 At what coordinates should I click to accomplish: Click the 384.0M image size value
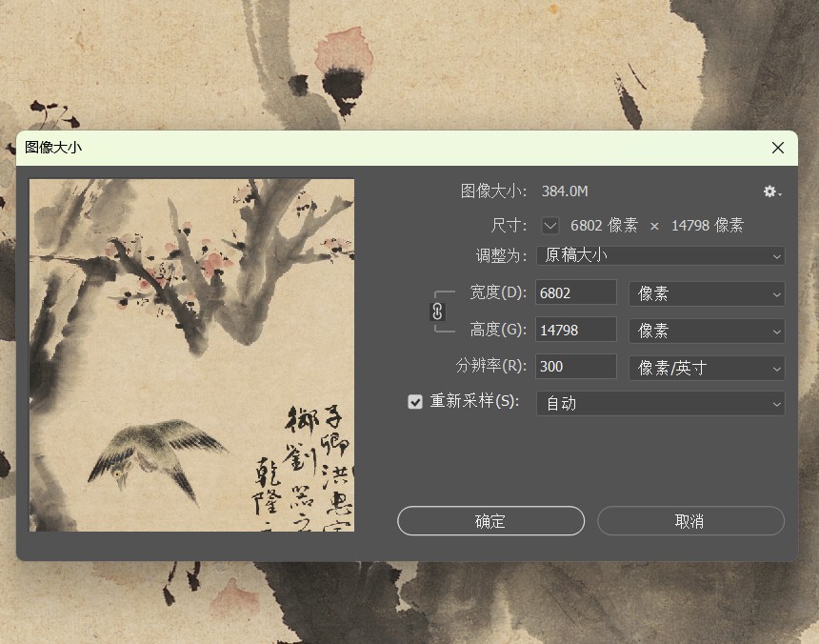click(565, 191)
